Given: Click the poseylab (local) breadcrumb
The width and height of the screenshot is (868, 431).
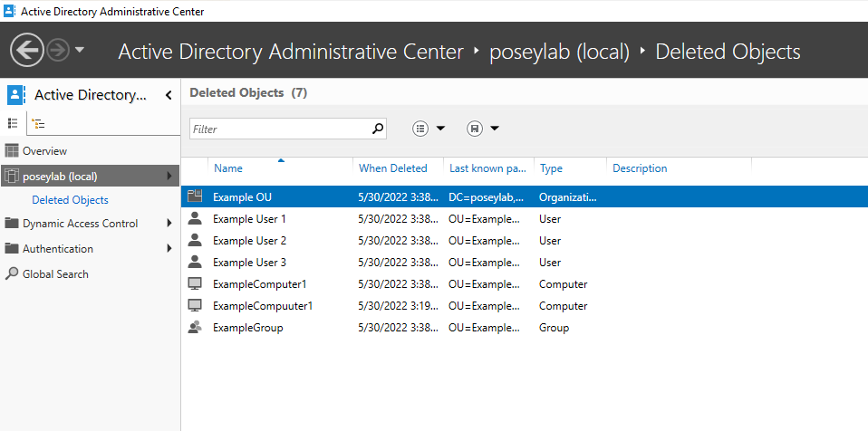Looking at the screenshot, I should [x=560, y=52].
